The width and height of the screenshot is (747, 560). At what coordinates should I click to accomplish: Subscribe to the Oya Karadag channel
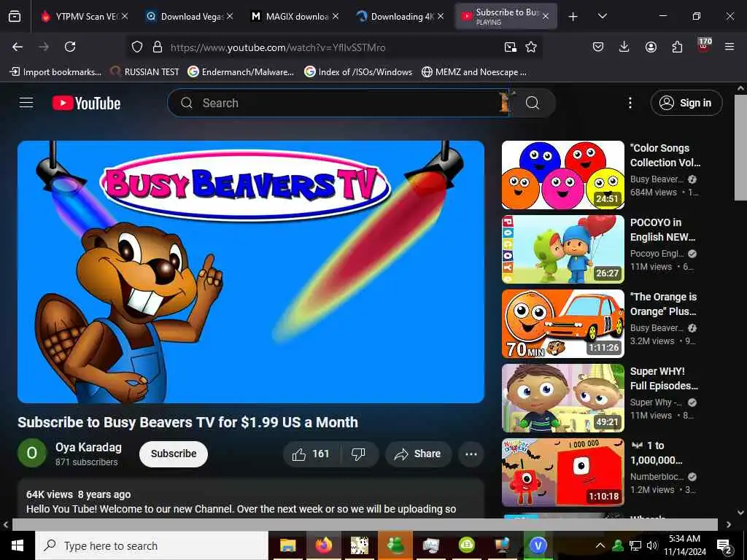174,454
